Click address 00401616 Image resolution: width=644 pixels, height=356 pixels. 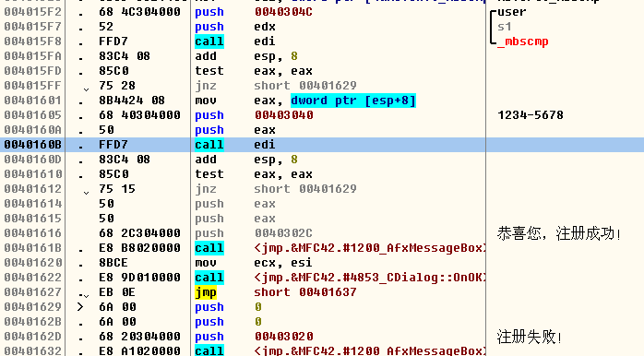tap(32, 233)
